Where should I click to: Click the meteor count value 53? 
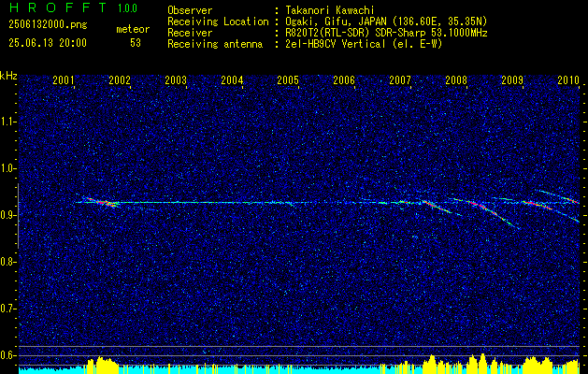[136, 43]
